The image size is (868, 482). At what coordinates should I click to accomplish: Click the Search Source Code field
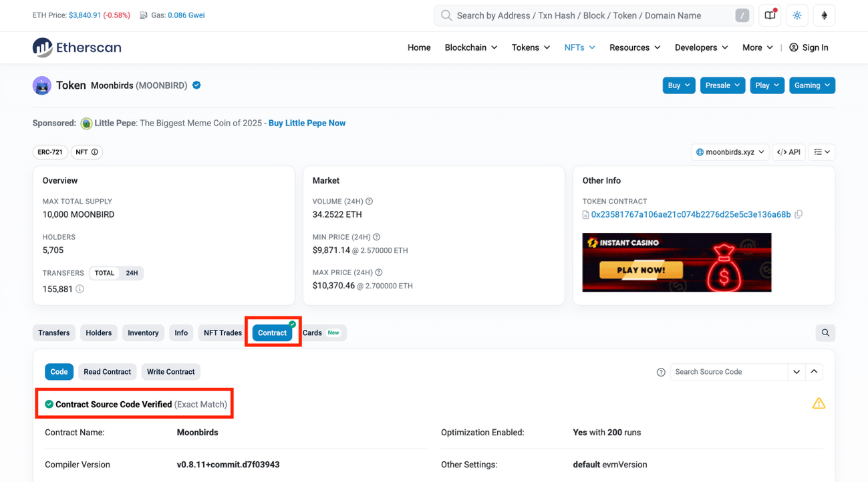point(729,372)
